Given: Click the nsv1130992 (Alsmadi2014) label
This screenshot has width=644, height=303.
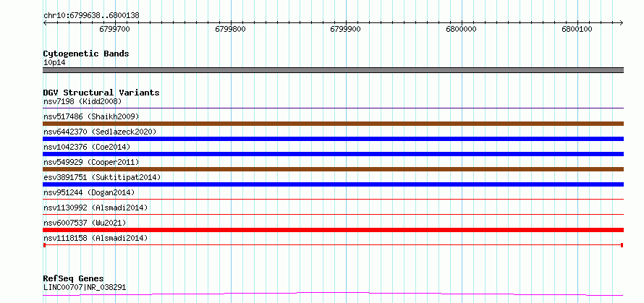Looking at the screenshot, I should point(96,208).
